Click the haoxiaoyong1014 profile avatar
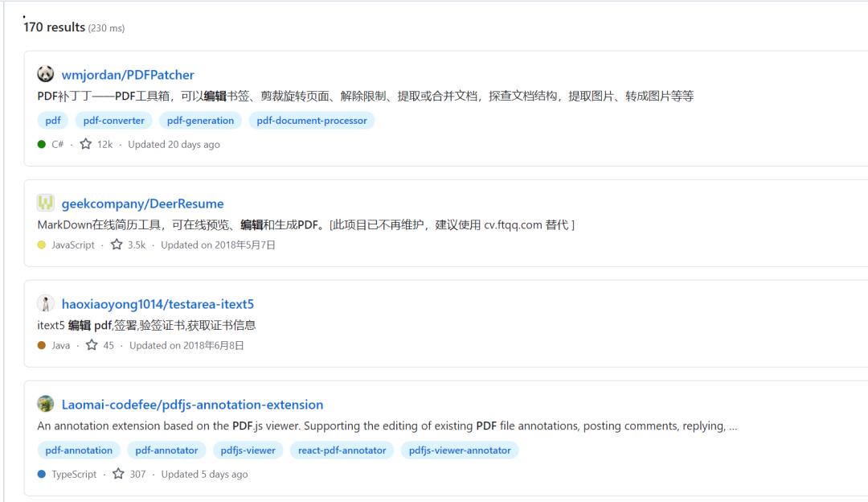Image resolution: width=868 pixels, height=502 pixels. coord(47,304)
